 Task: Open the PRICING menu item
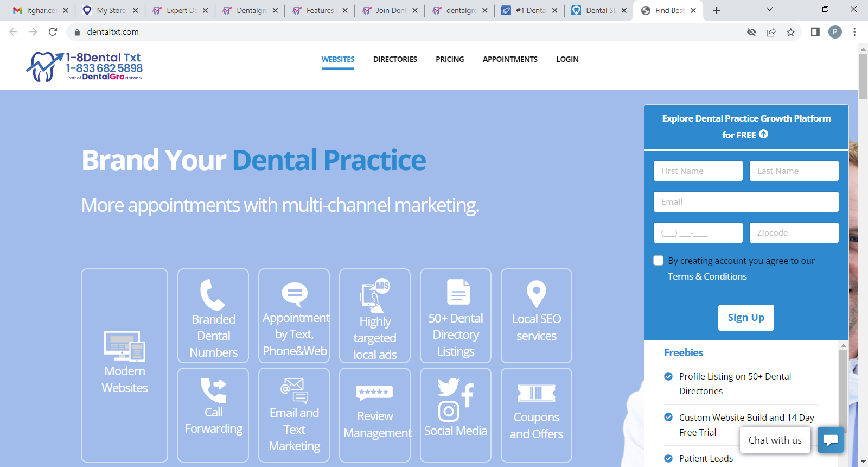[450, 59]
